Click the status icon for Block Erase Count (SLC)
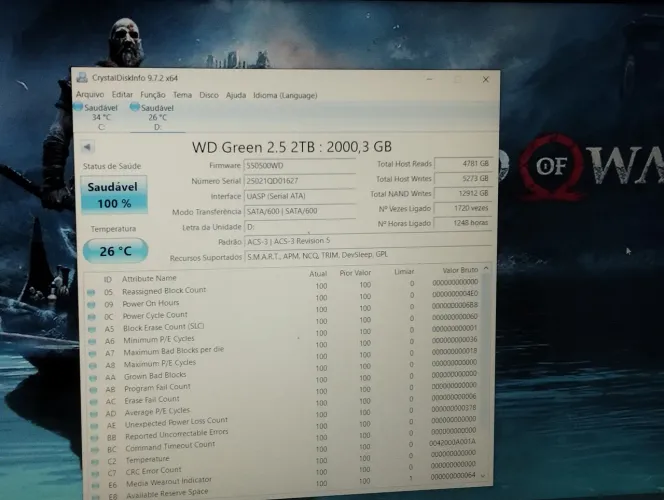This screenshot has width=664, height=500. [92, 329]
